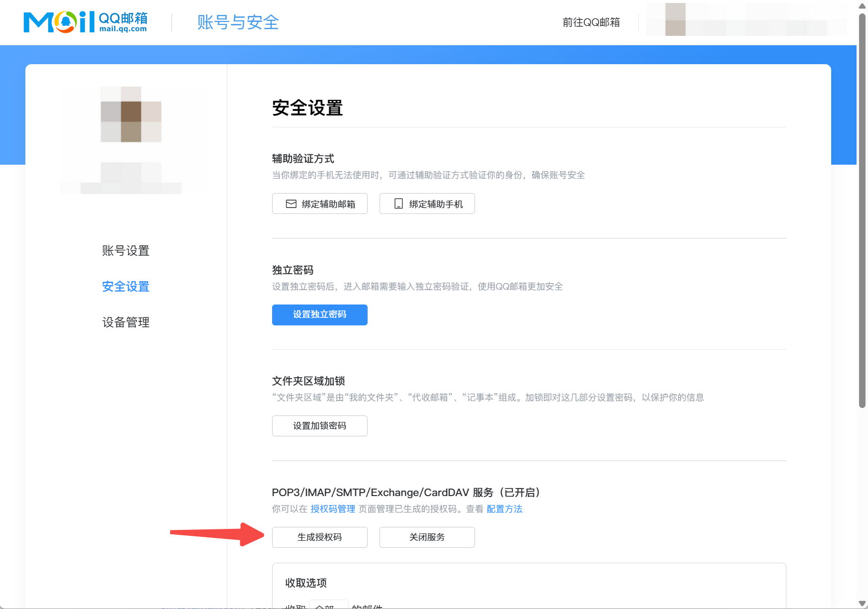Switch to 设备管理 in the sidebar
Screen dimensions: 868x609
[125, 322]
